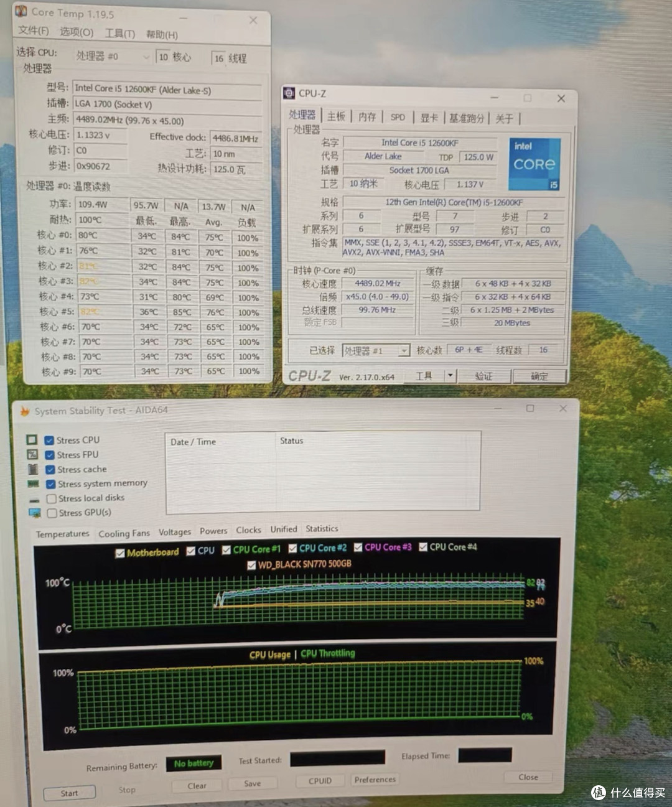672x807 pixels.
Task: Toggle CPU Core #1 graph checkbox
Action: tap(226, 550)
